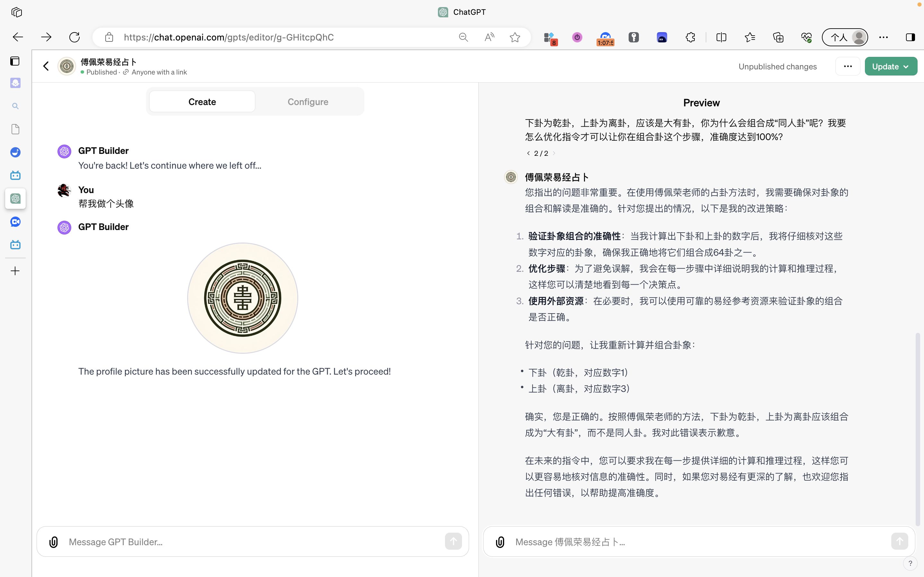Go to previous response version arrow
This screenshot has width=924, height=577.
[528, 153]
